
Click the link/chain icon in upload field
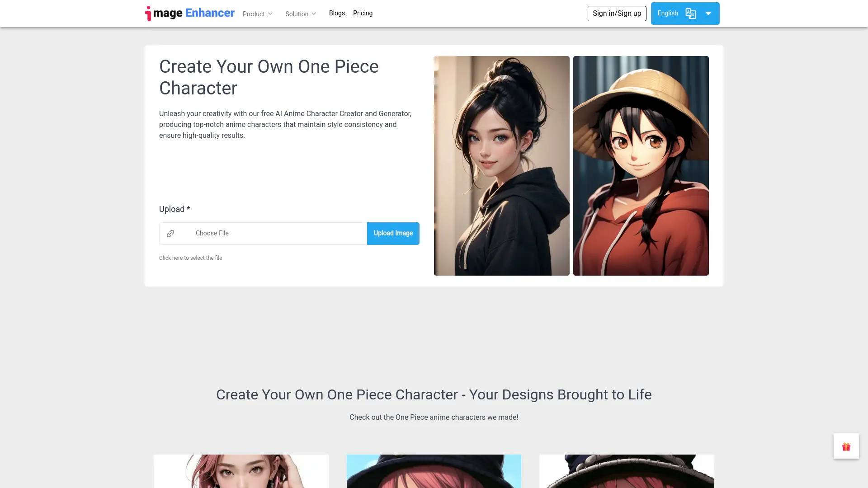(x=171, y=233)
